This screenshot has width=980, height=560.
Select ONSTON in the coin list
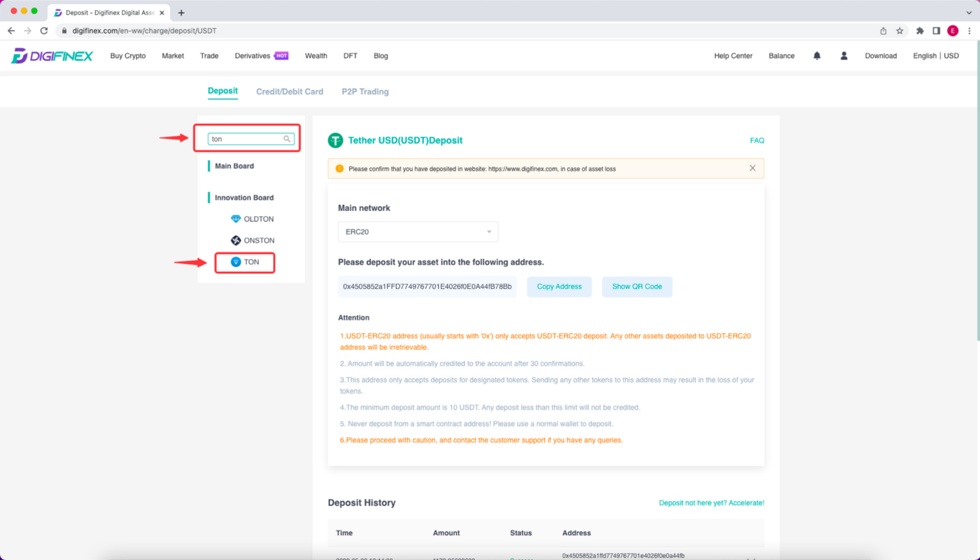point(252,240)
